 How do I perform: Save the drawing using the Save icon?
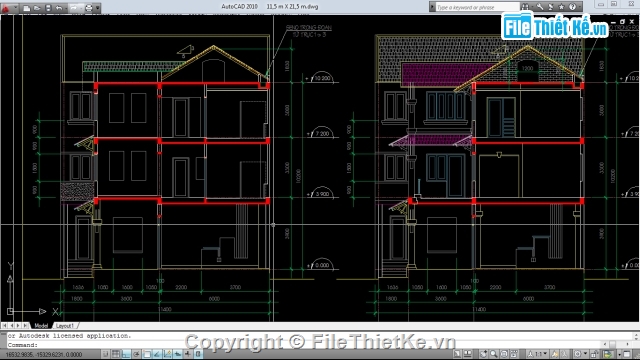pyautogui.click(x=48, y=8)
